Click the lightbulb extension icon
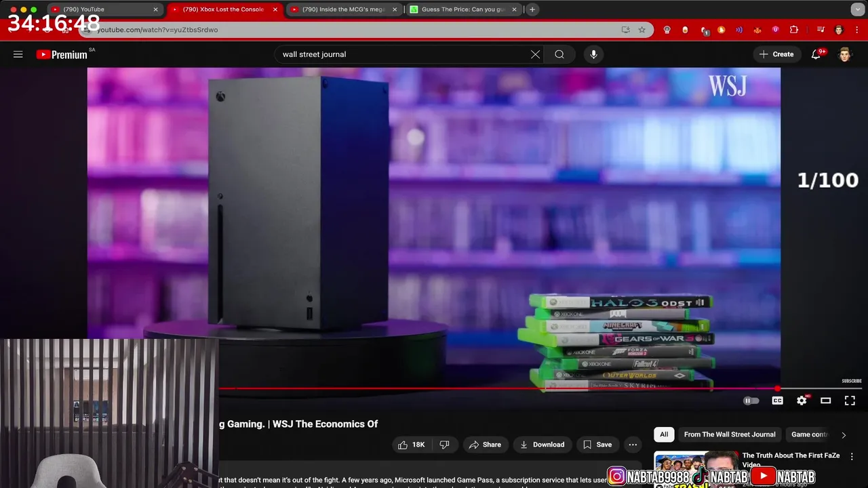868x488 pixels. (667, 30)
